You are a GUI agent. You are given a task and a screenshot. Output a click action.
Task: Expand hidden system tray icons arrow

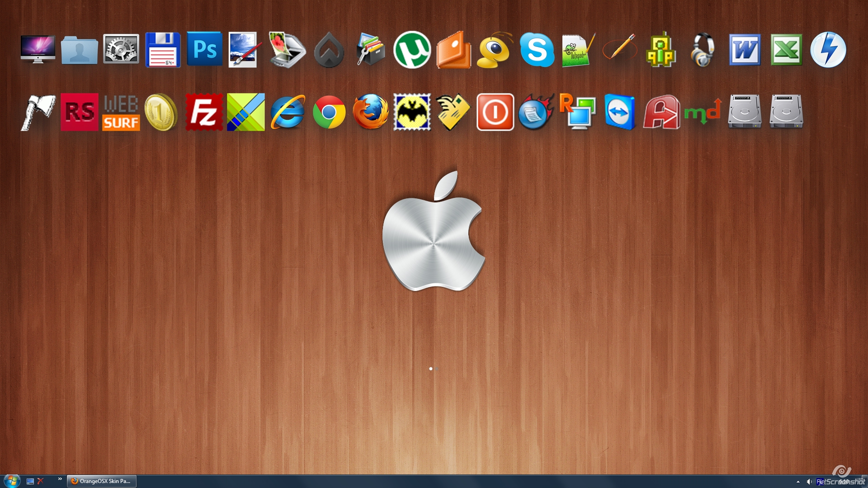(x=798, y=482)
